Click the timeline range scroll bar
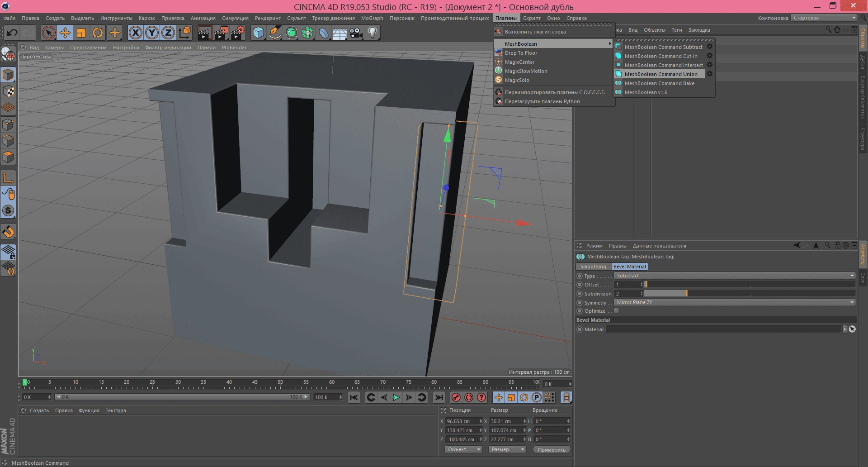The height and width of the screenshot is (467, 868). point(182,397)
